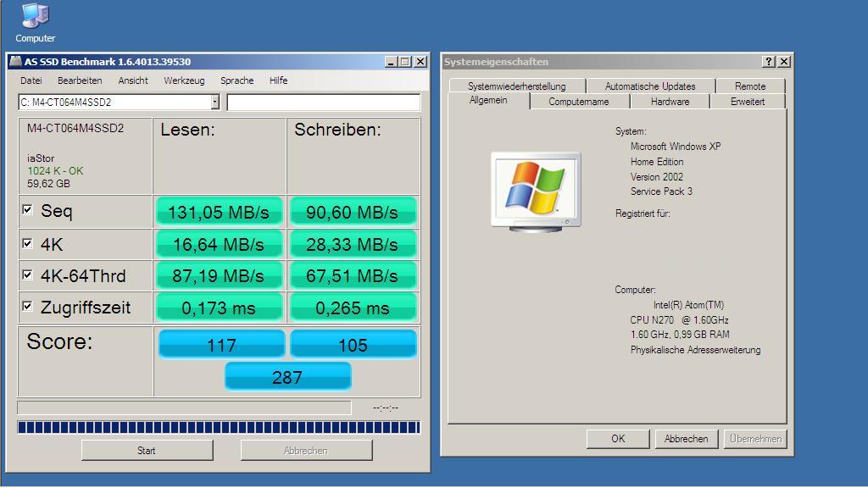
Task: Open the Hilfe menu
Action: (278, 80)
